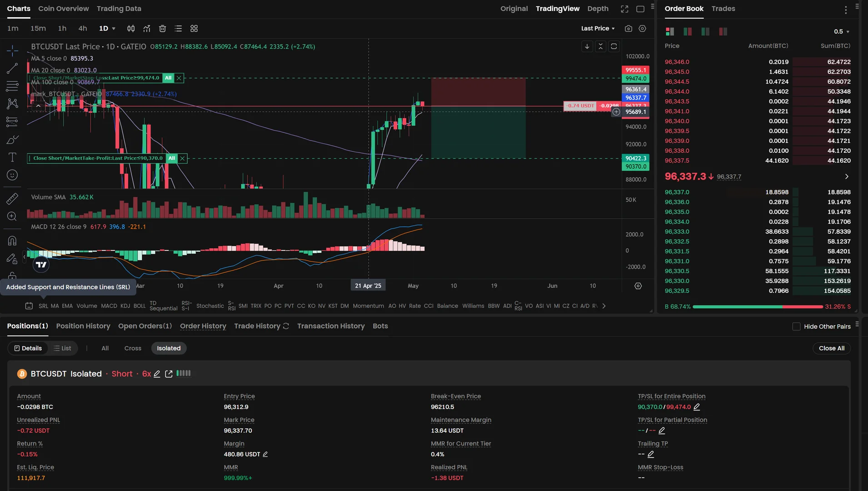Open the forecasting and position tool
The image size is (868, 491).
tap(12, 121)
